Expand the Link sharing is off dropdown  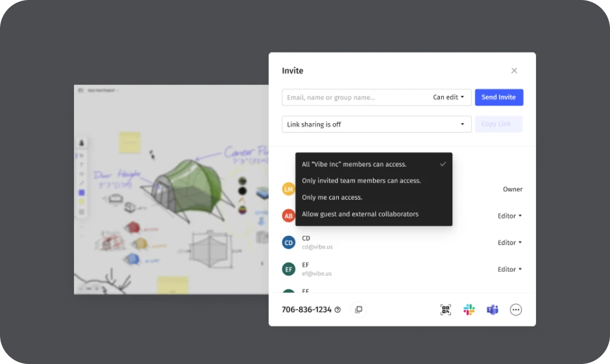376,124
